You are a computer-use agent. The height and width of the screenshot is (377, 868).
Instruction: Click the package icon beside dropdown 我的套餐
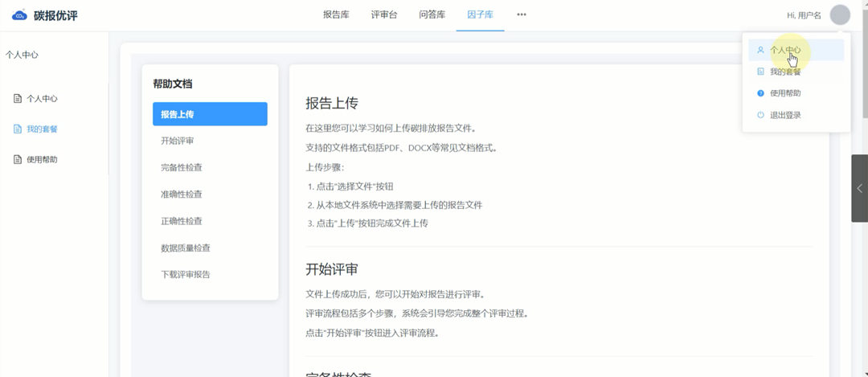tap(760, 72)
